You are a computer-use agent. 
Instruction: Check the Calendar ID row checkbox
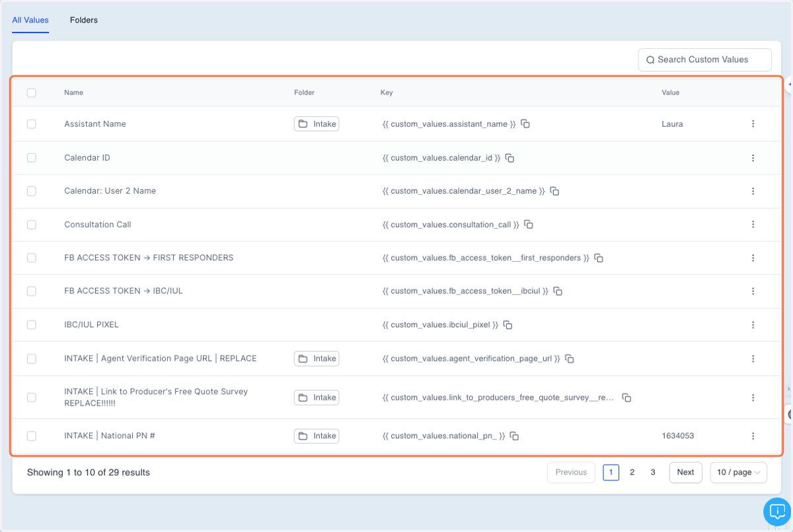tap(31, 158)
